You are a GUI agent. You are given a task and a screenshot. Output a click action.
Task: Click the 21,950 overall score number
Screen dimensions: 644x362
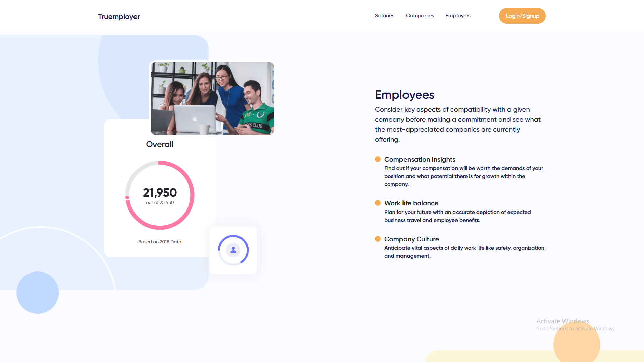(160, 193)
